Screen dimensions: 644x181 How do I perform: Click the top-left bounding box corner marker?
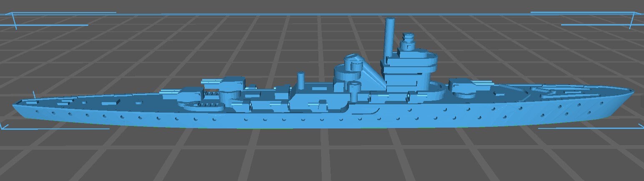click(x=13, y=16)
